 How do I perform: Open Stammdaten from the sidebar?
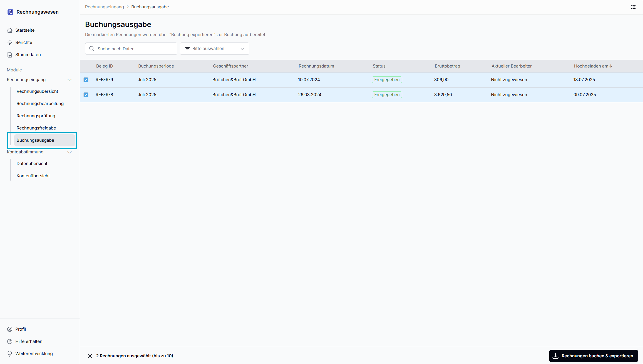(x=28, y=55)
